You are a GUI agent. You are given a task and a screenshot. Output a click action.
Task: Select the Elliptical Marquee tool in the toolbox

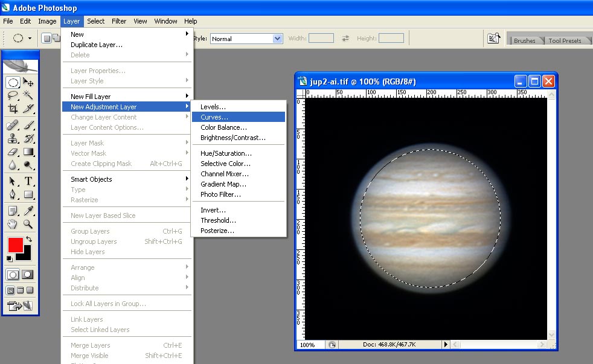click(x=13, y=83)
